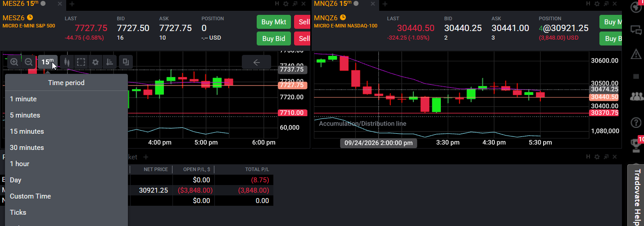This screenshot has height=226, width=644.
Task: Select Day time period
Action: pyautogui.click(x=66, y=180)
